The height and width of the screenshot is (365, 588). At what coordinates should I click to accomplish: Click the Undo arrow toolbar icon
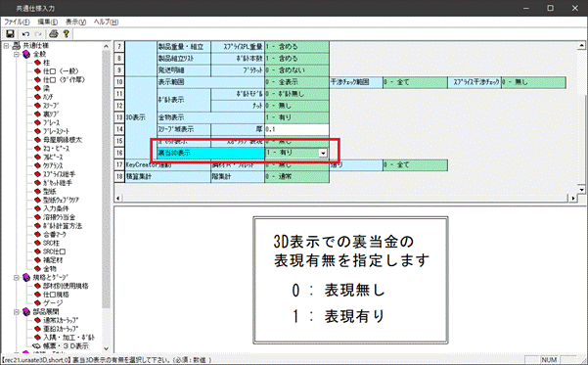(25, 34)
